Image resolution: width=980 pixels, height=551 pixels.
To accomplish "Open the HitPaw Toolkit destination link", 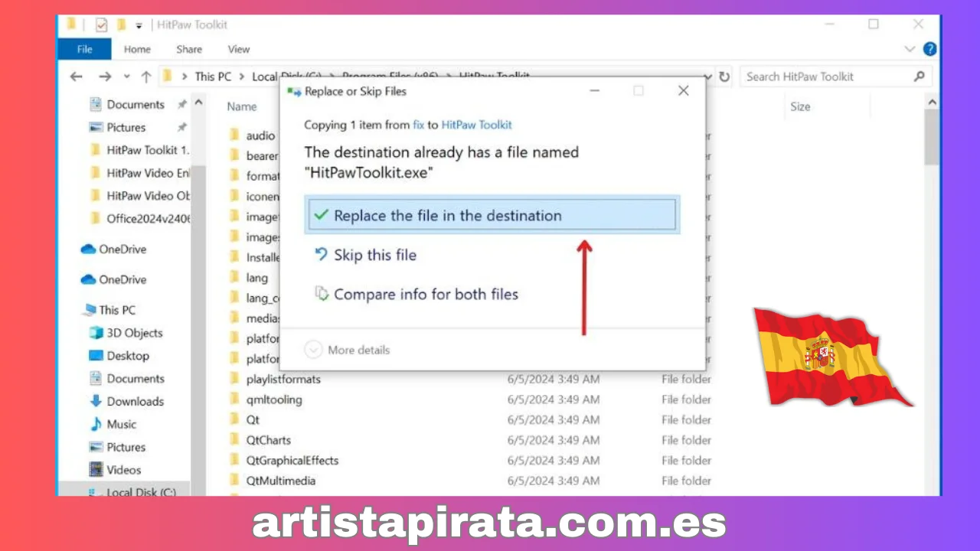I will click(476, 125).
